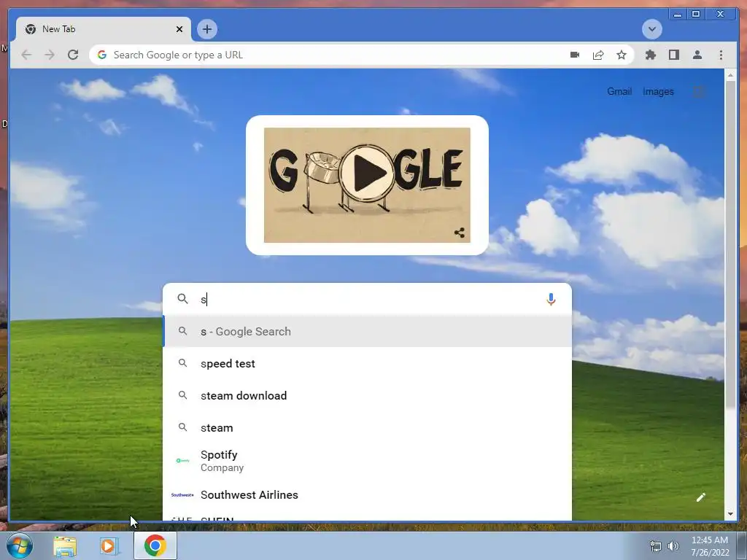Click the forward navigation arrow
The width and height of the screenshot is (747, 560).
50,55
